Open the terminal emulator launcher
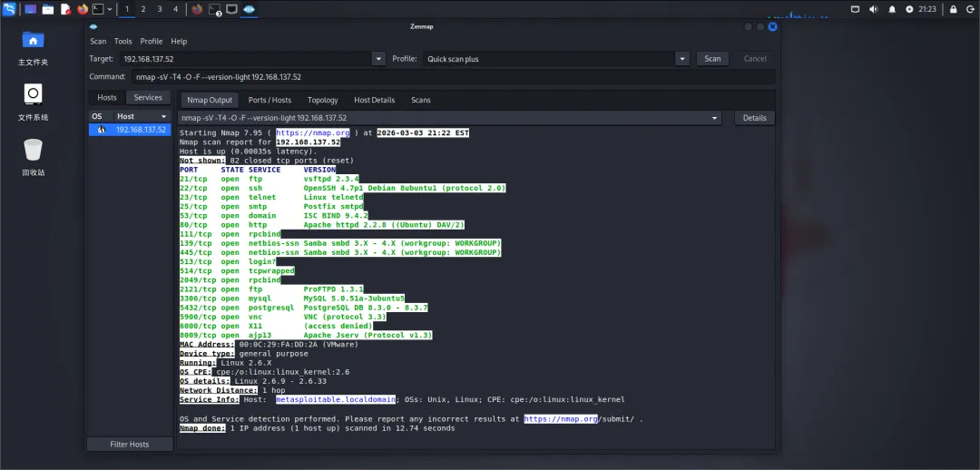The width and height of the screenshot is (980, 470). point(98,9)
